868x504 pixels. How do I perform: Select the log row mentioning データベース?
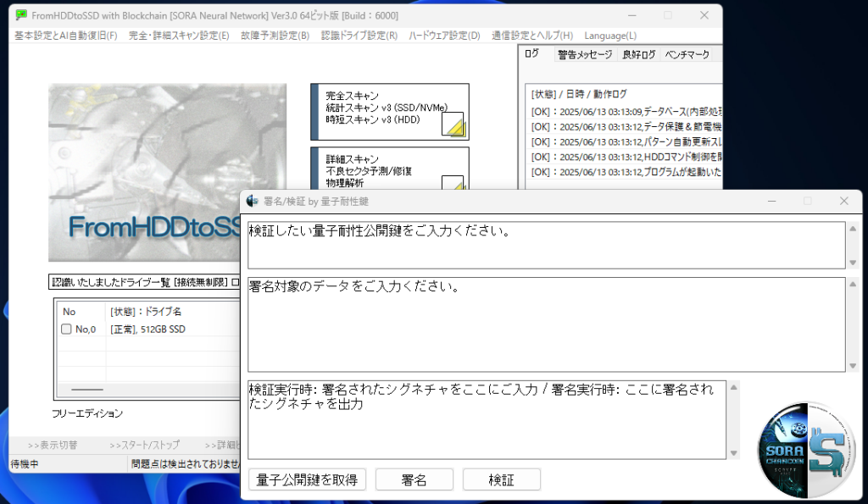coord(626,112)
